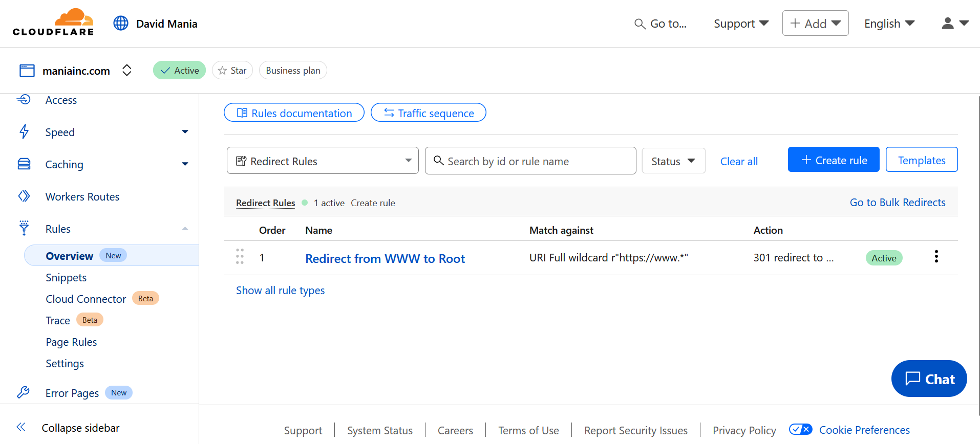Viewport: 980px width, 444px height.
Task: Change language using English dropdown
Action: click(889, 24)
